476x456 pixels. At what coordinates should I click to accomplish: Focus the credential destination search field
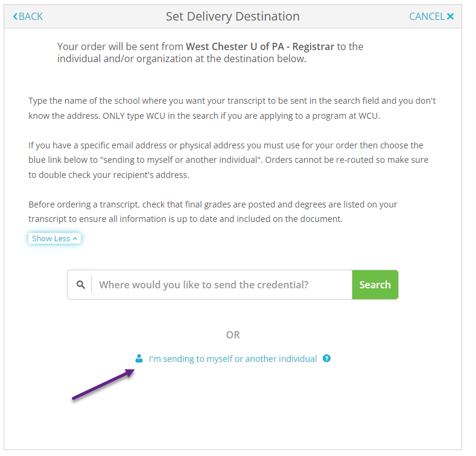[221, 285]
